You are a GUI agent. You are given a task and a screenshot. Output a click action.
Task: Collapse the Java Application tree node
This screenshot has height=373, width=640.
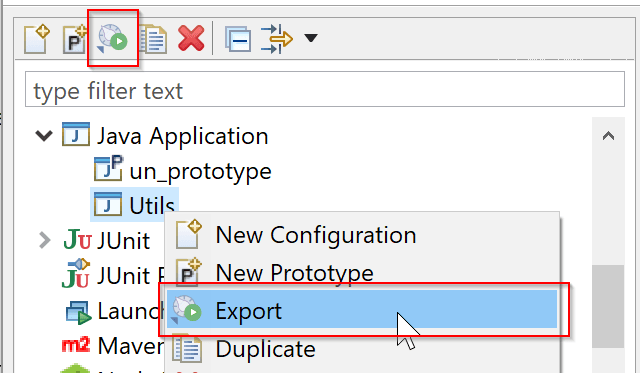coord(44,135)
